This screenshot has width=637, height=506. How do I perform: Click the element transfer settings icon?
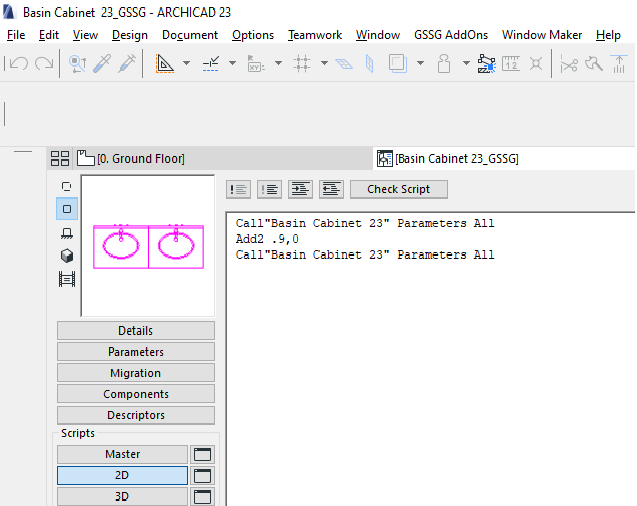point(486,64)
